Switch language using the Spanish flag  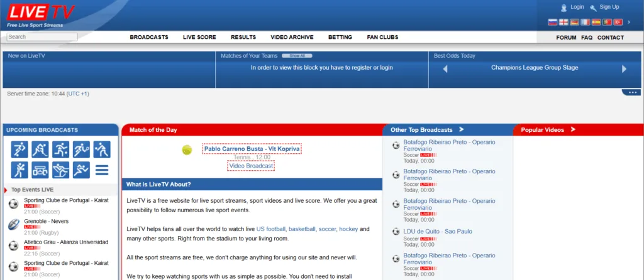(x=596, y=22)
